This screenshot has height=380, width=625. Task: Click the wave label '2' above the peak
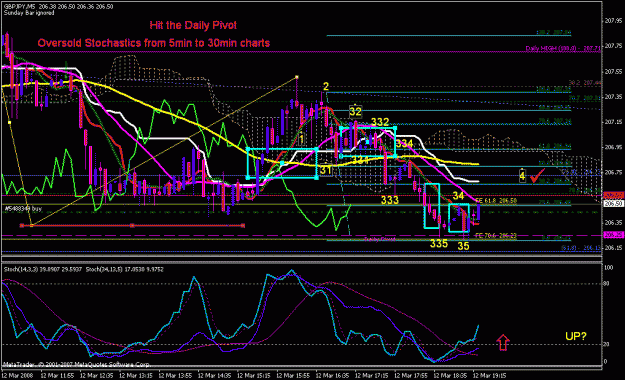click(x=326, y=86)
